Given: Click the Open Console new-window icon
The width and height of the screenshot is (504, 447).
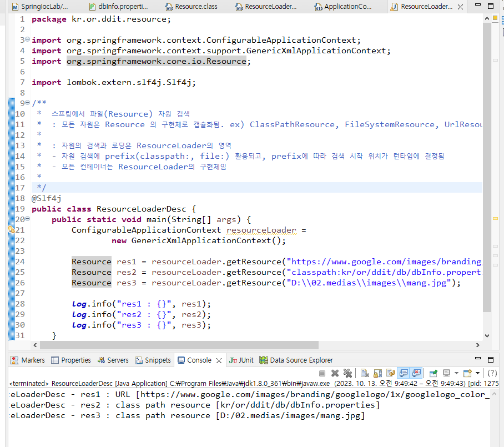Looking at the screenshot, I should 468,373.
